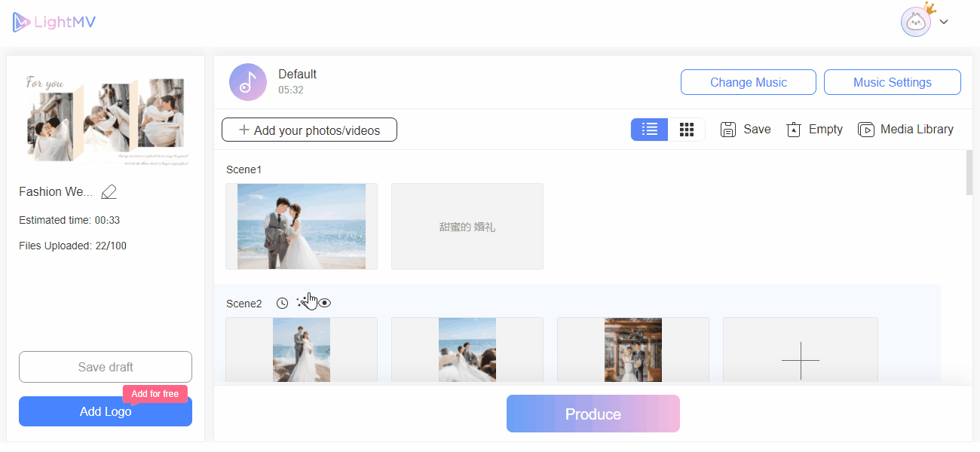Click Add your photos/videos
The width and height of the screenshot is (980, 452).
309,130
